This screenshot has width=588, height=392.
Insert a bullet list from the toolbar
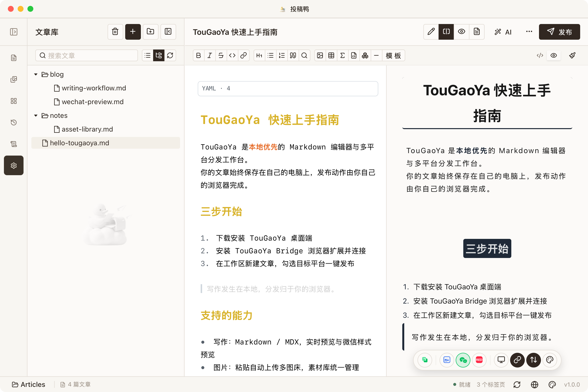270,56
